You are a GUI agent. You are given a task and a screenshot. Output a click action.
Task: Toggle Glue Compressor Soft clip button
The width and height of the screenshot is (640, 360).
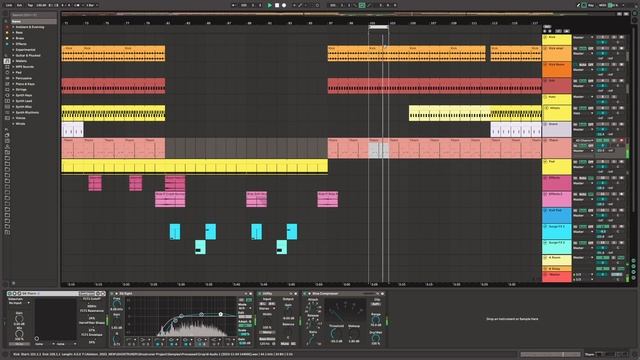pyautogui.click(x=376, y=304)
